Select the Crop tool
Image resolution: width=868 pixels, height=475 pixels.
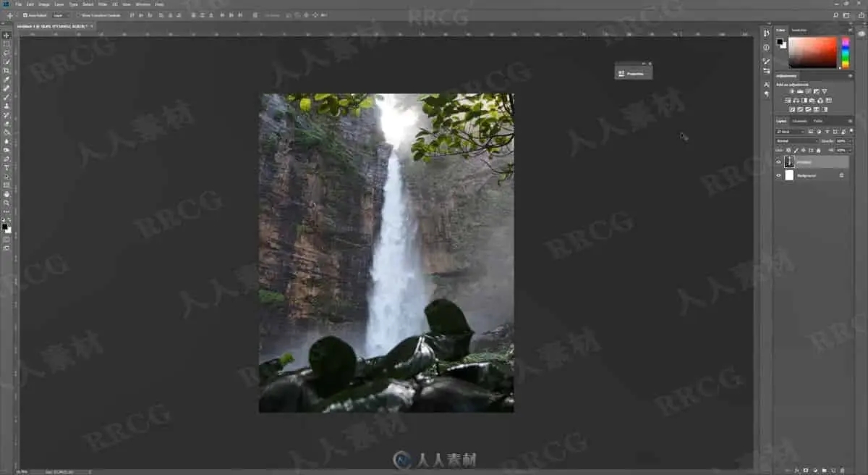7,70
